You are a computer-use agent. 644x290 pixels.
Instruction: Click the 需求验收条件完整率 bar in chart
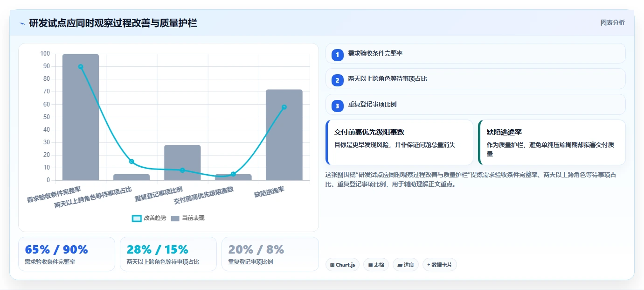click(81, 117)
